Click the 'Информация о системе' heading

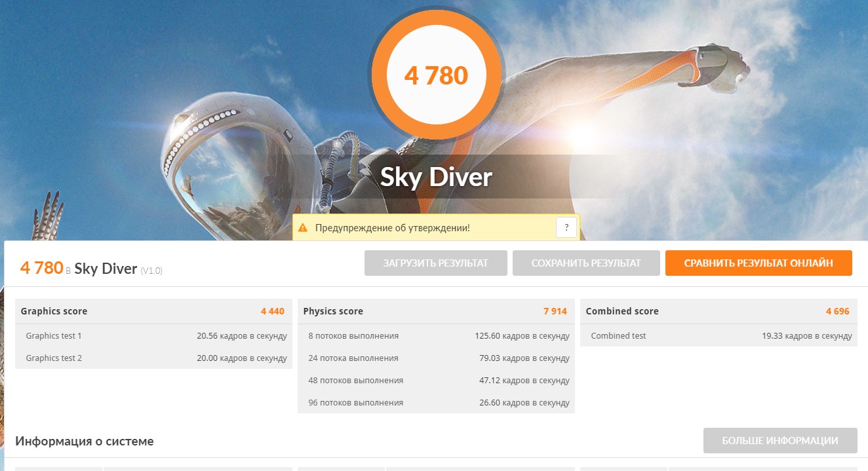coord(85,441)
